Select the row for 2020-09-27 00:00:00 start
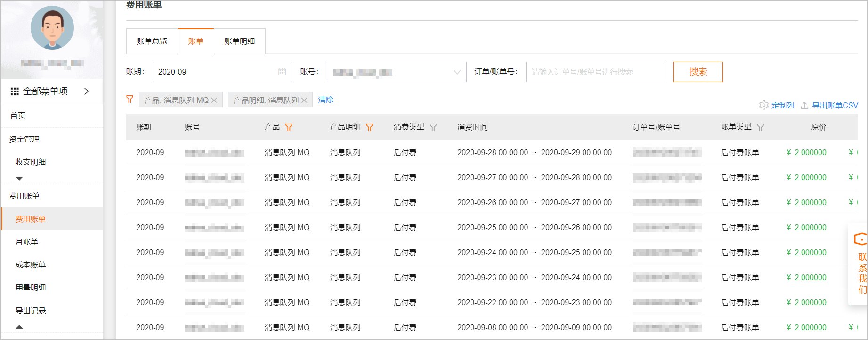Screen dimensions: 868x340 point(492,177)
